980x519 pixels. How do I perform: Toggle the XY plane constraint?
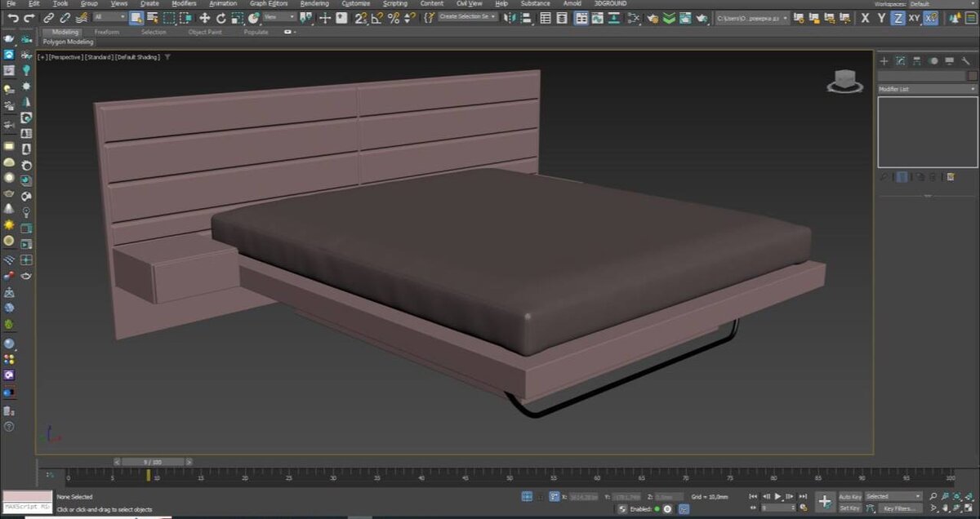tap(914, 17)
